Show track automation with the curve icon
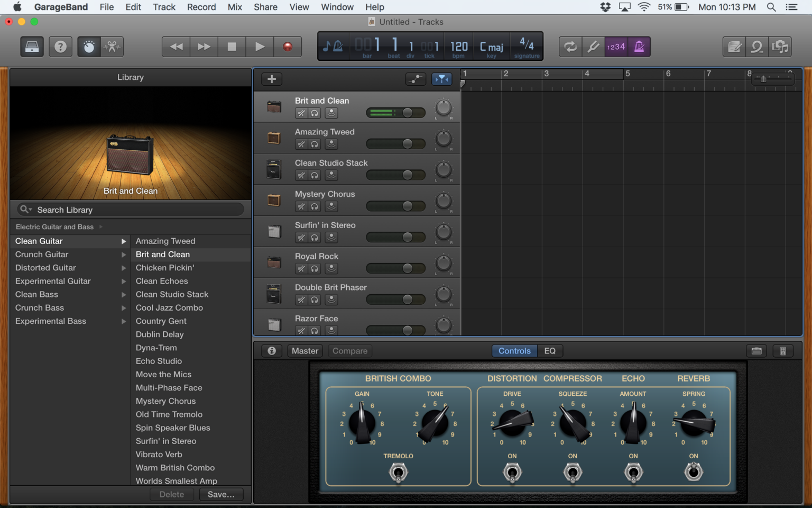812x508 pixels. tap(416, 79)
